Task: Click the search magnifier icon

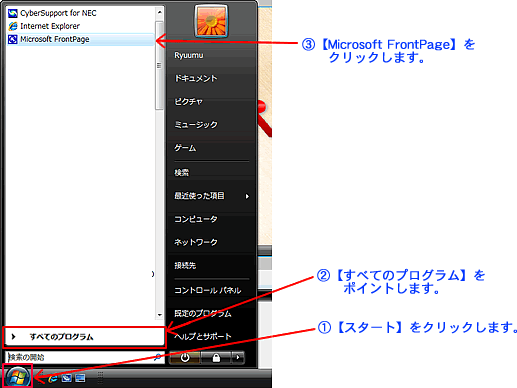Action: tap(157, 357)
